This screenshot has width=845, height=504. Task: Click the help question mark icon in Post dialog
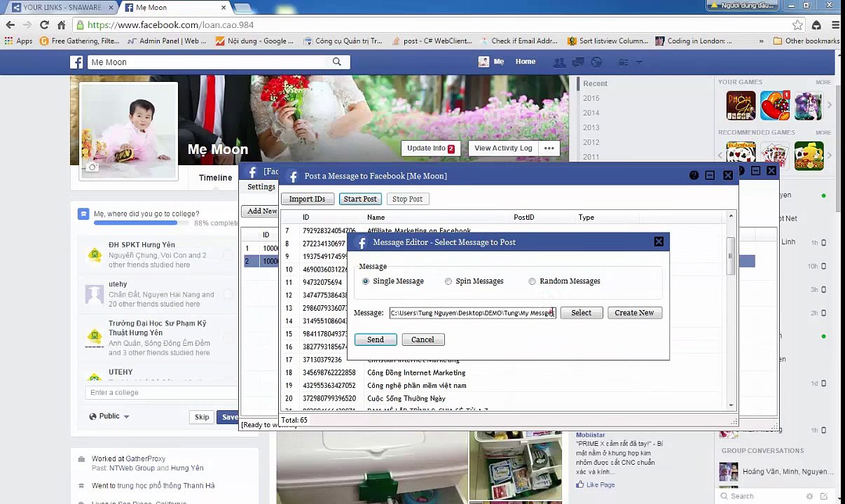pos(694,176)
